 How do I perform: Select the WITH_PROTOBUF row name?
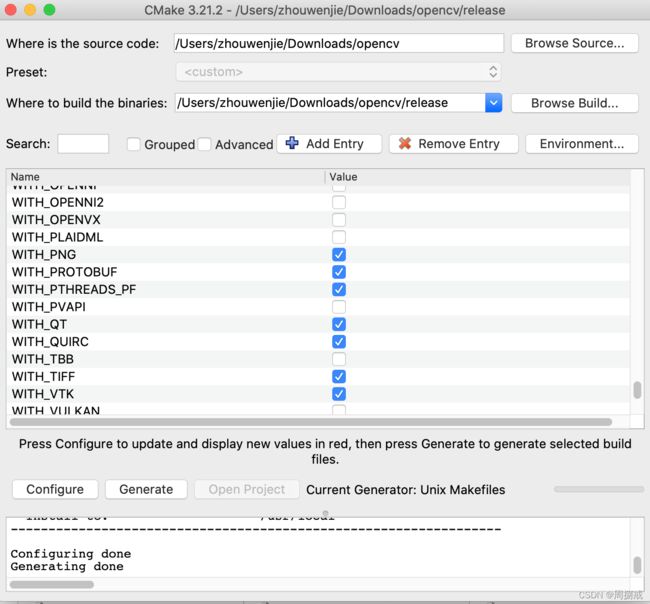pos(64,272)
